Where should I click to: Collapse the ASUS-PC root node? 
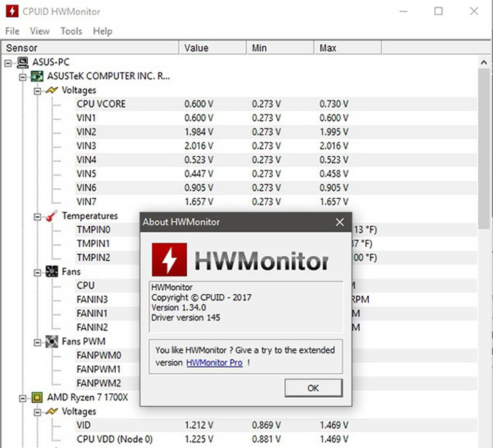pos(8,63)
